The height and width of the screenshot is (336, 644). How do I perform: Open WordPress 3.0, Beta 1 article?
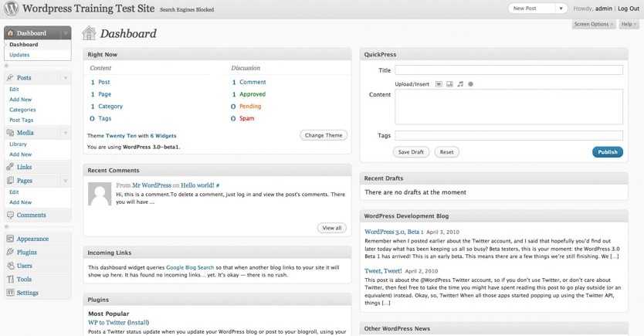click(x=394, y=232)
